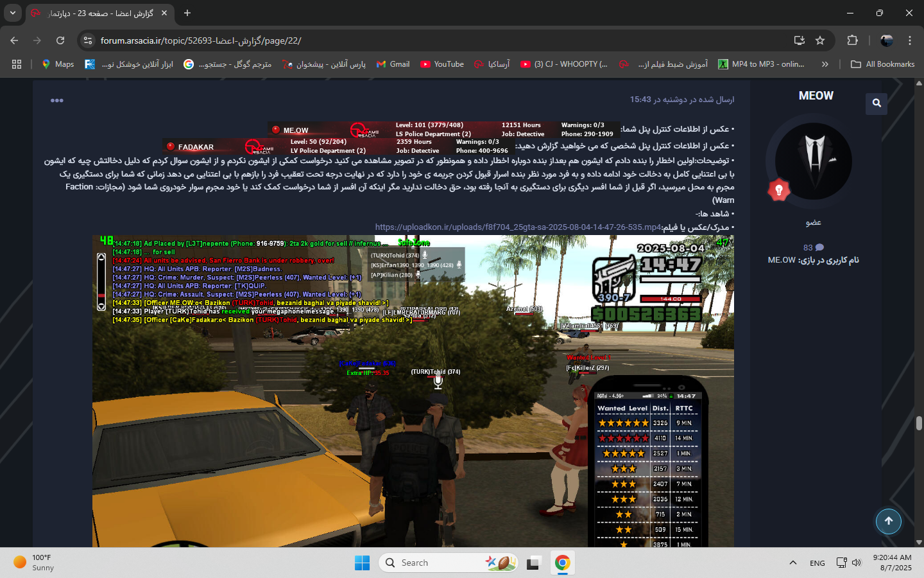Open post options three-dot menu
Viewport: 924px width, 578px height.
click(x=57, y=100)
